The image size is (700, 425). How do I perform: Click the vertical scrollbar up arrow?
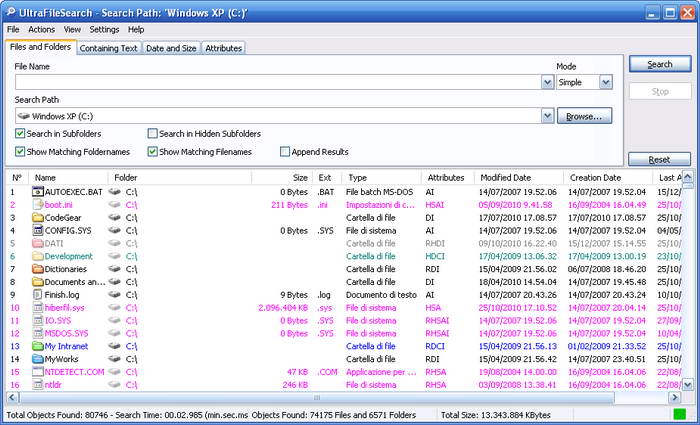688,176
